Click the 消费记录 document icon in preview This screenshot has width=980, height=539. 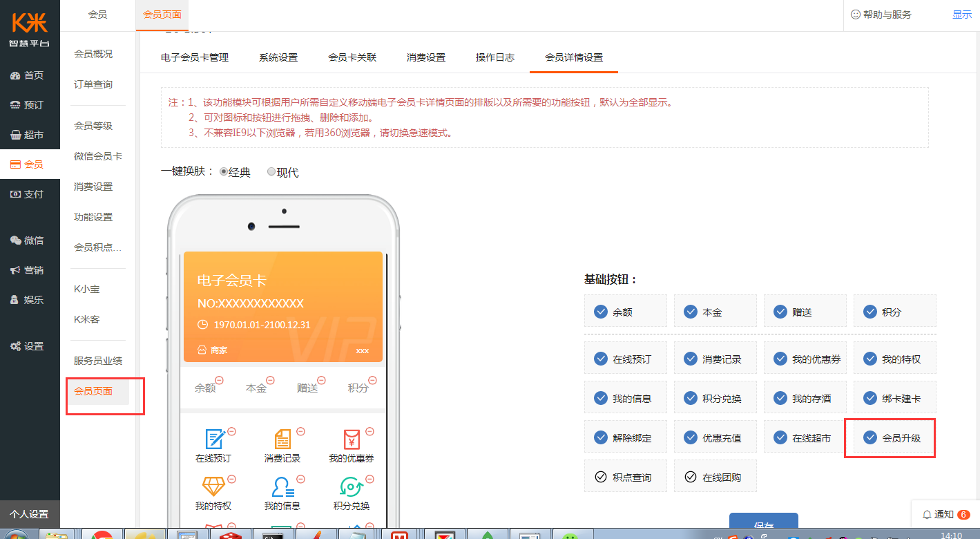tap(282, 439)
